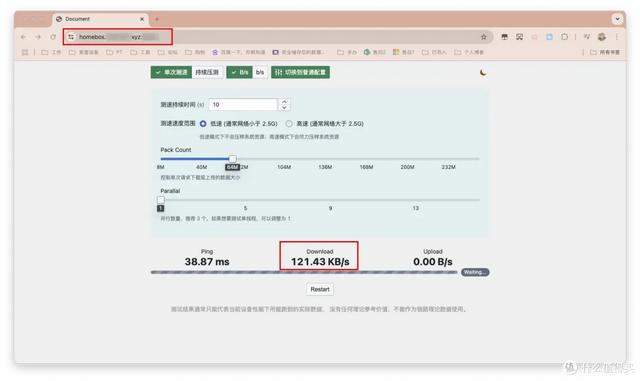Click the browser forward arrow
The height and width of the screenshot is (381, 640).
(x=38, y=37)
